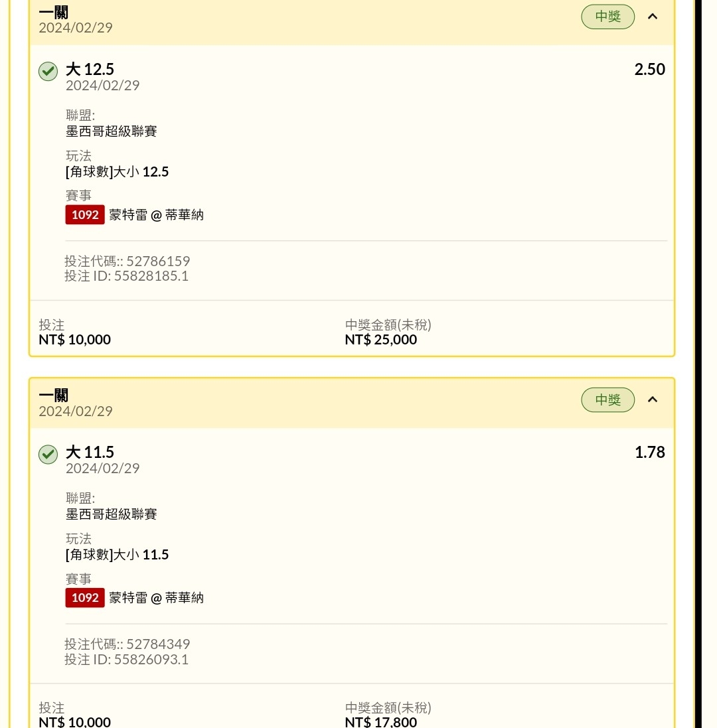Click odds value 2.50

[649, 69]
